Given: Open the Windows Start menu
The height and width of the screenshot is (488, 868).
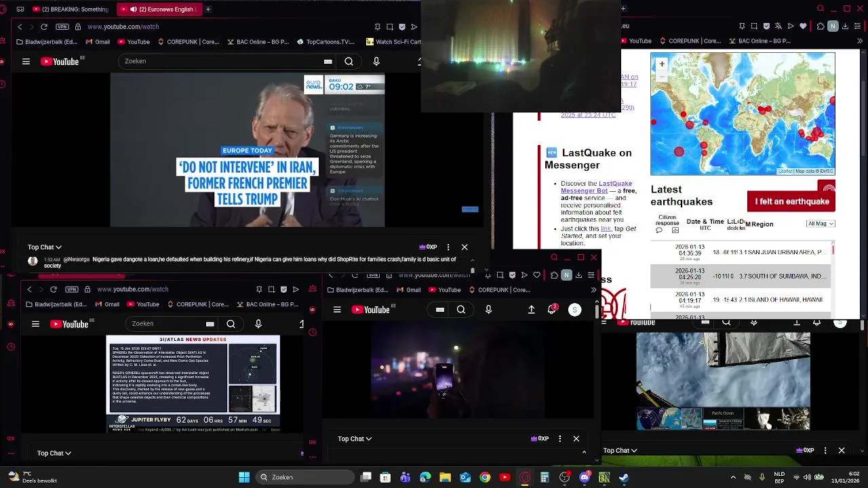Looking at the screenshot, I should [x=244, y=477].
